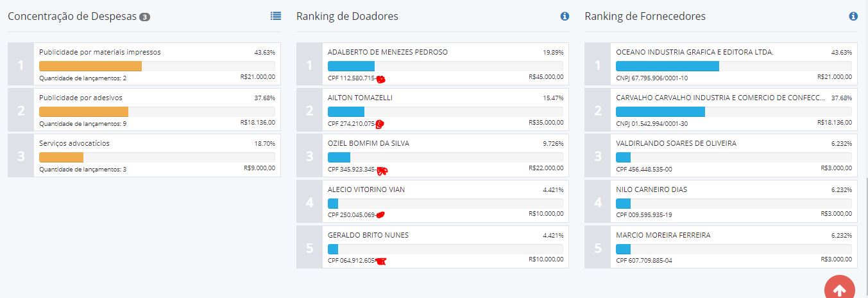Select donor ALECIO VITORINO VIAN
Viewport: 868px width, 298px height.
coord(366,189)
